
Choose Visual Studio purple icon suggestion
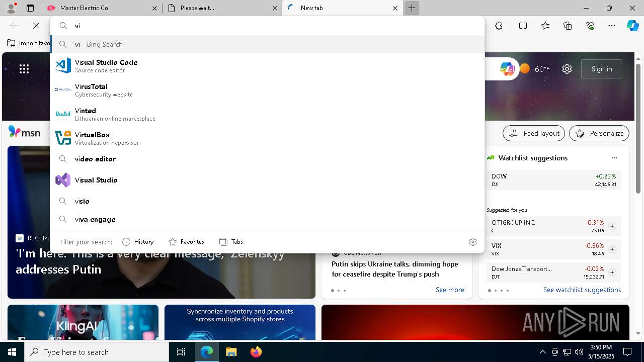point(267,180)
